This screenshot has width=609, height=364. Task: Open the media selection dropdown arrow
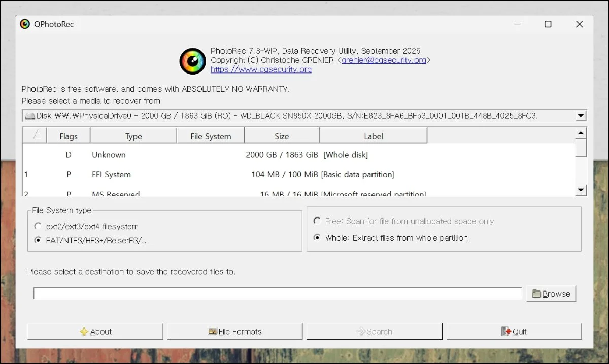pyautogui.click(x=581, y=116)
